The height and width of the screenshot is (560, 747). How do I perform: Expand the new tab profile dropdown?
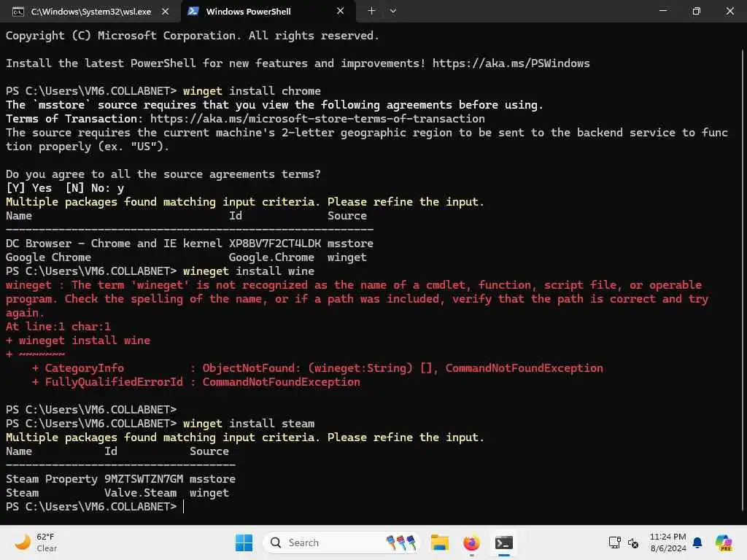coord(393,11)
